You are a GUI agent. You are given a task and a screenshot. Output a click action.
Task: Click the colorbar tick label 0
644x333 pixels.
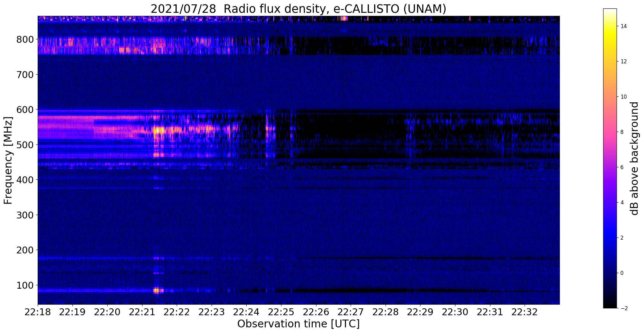[622, 273]
